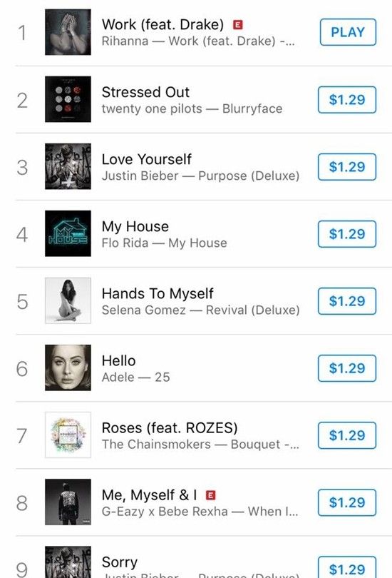
Task: Open the Stressed Out song title
Action: pyautogui.click(x=145, y=92)
